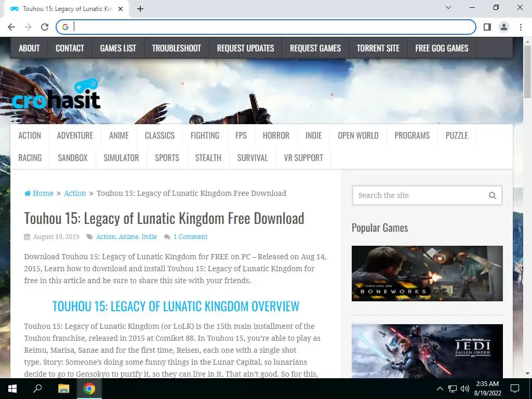Select the RACING category
The height and width of the screenshot is (399, 532).
point(30,158)
